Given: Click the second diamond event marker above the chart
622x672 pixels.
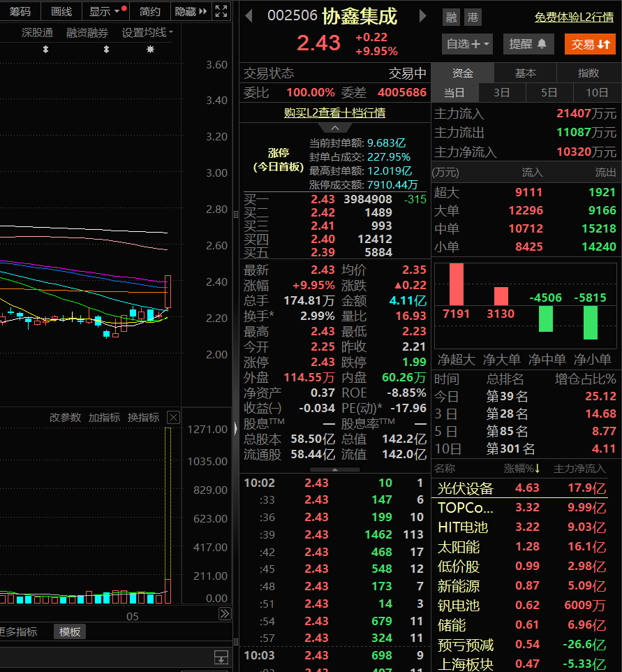Looking at the screenshot, I should pos(106,50).
